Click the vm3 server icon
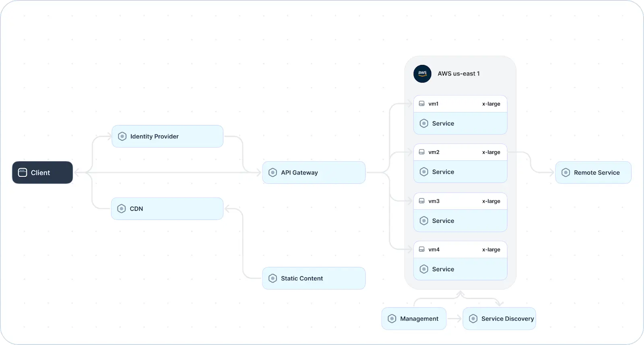Screen dimensions: 644x345 point(421,201)
